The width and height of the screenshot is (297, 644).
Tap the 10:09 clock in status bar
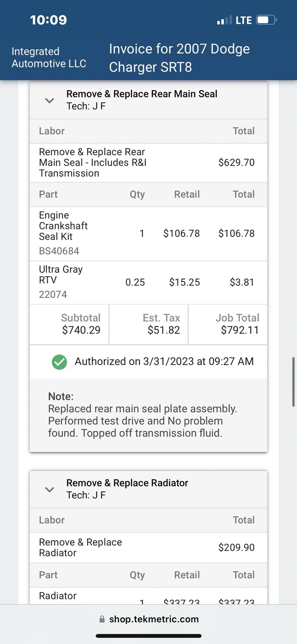[48, 20]
